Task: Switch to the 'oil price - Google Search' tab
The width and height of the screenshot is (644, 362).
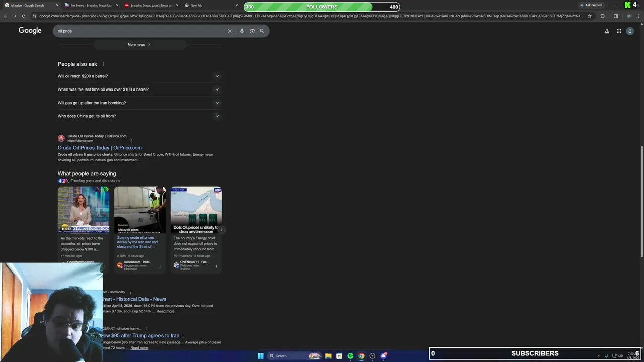Action: coord(30,5)
